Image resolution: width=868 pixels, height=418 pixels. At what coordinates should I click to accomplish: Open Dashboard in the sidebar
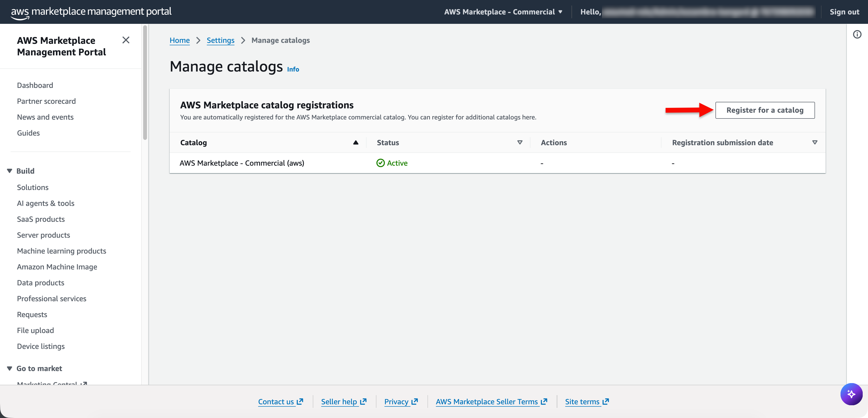tap(35, 85)
